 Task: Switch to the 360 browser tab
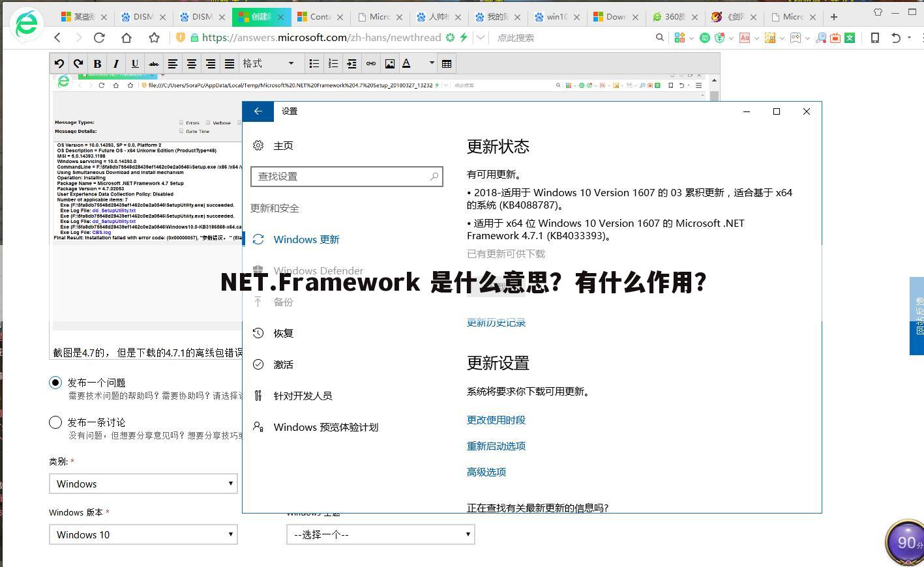pyautogui.click(x=674, y=17)
